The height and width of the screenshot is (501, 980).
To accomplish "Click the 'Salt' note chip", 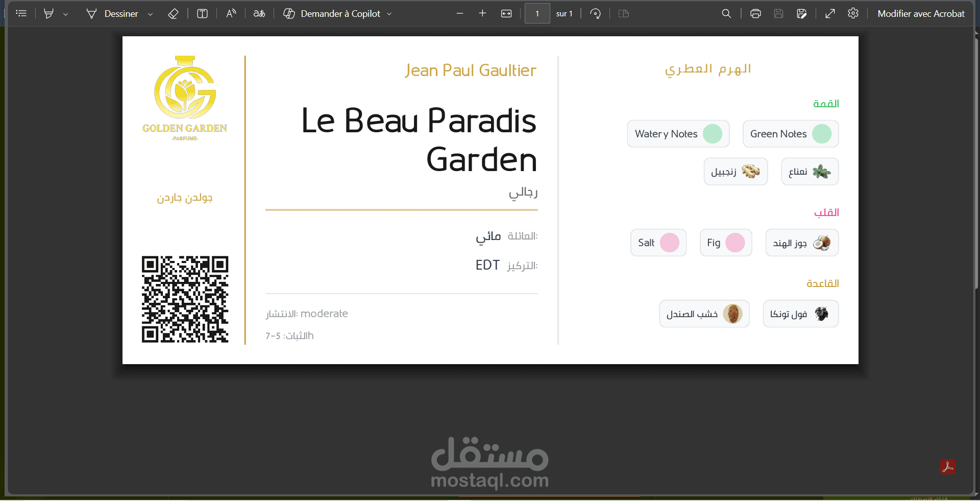I will pyautogui.click(x=658, y=243).
